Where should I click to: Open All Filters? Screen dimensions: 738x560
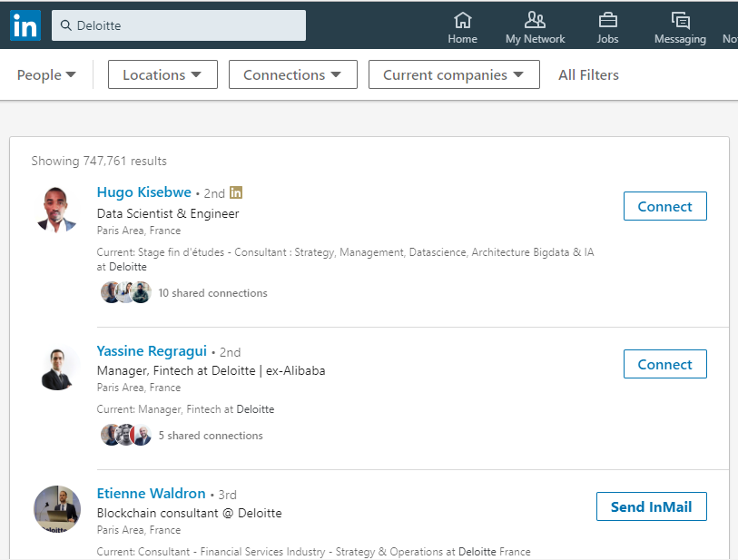pos(588,74)
